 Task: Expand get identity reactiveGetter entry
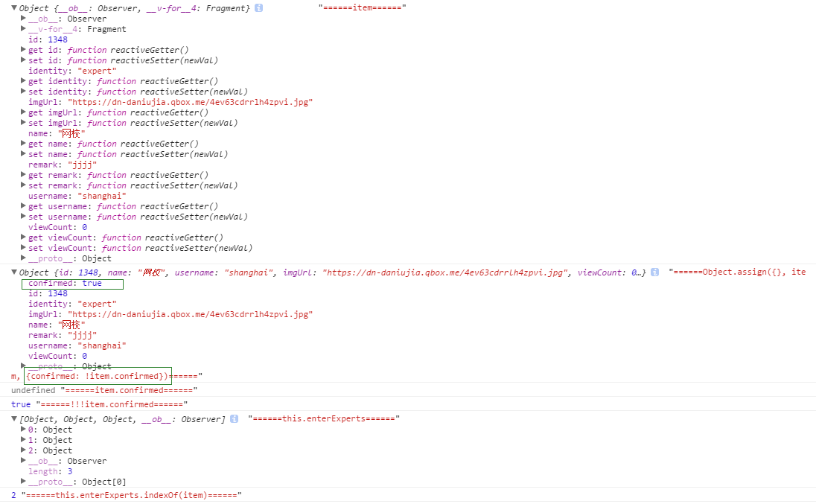click(x=23, y=81)
